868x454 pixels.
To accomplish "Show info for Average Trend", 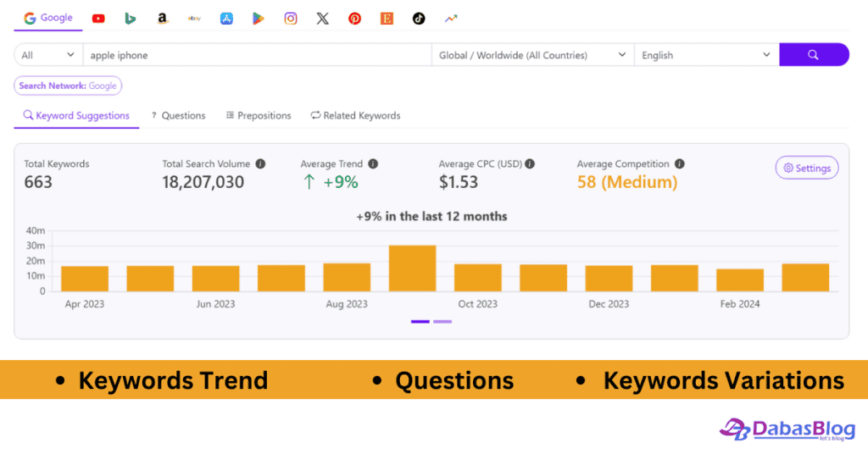I will point(373,163).
